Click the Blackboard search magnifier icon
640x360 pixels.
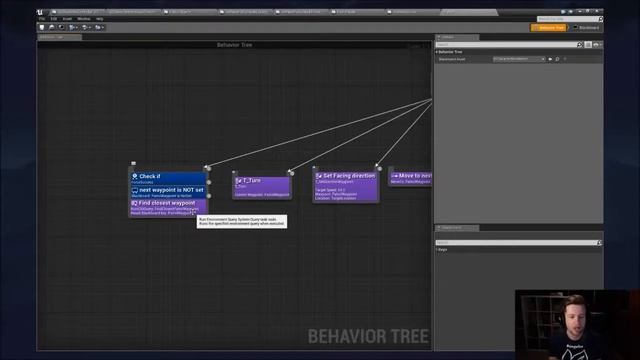[599, 242]
